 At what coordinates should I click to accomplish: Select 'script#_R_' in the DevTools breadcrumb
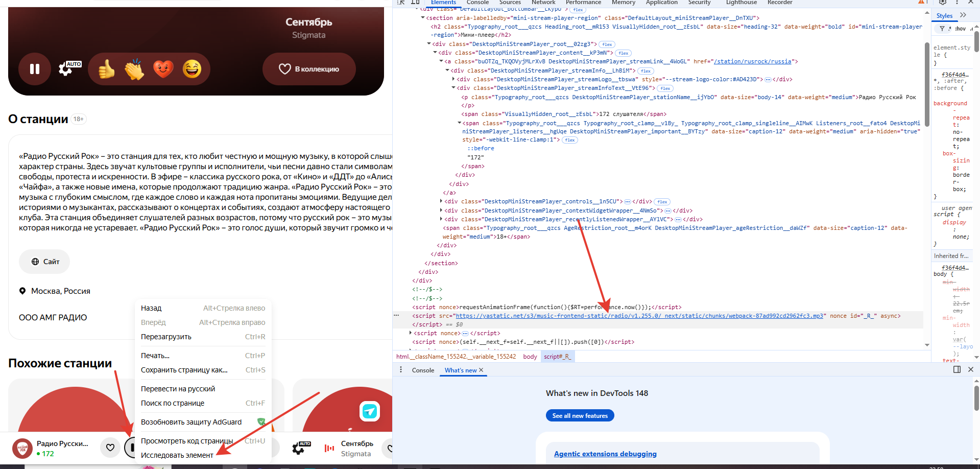tap(557, 357)
